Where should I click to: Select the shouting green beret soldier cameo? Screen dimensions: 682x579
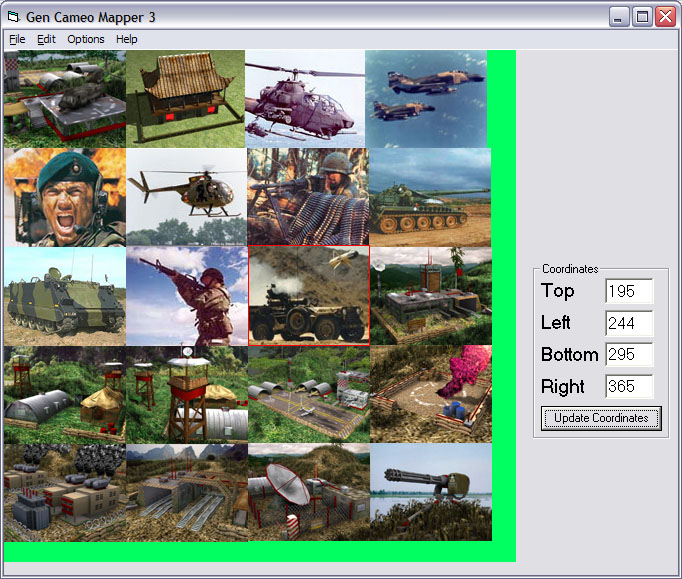coord(65,197)
